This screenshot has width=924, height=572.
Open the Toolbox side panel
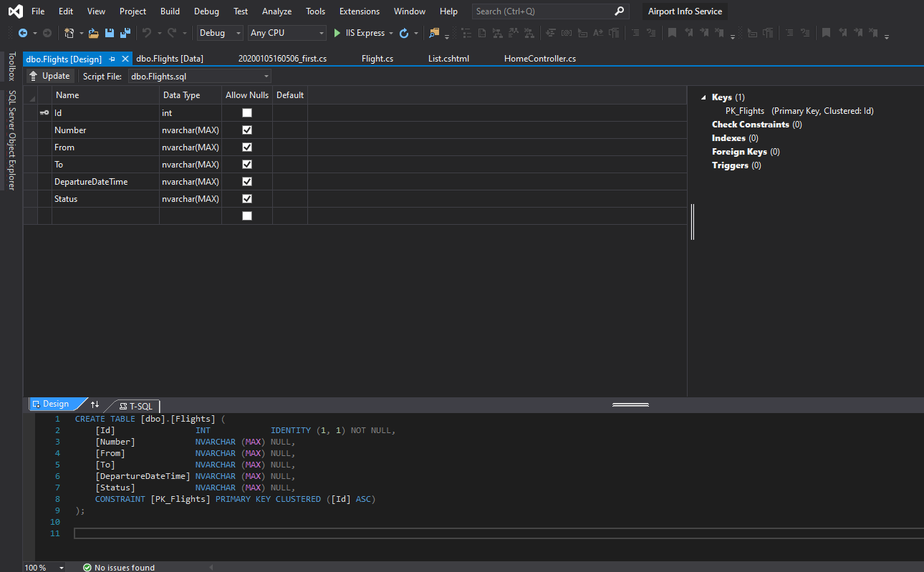(x=11, y=67)
